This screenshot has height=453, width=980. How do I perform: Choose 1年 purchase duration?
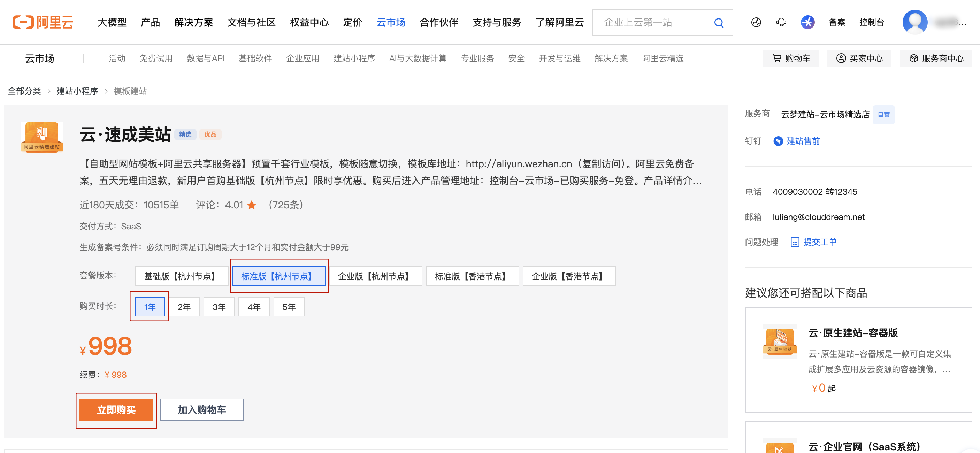click(x=150, y=307)
